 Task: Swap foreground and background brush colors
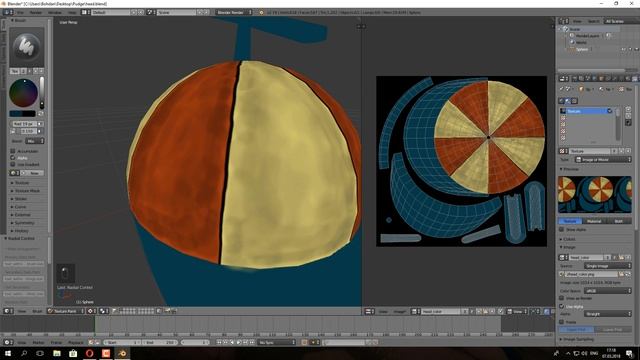40,113
